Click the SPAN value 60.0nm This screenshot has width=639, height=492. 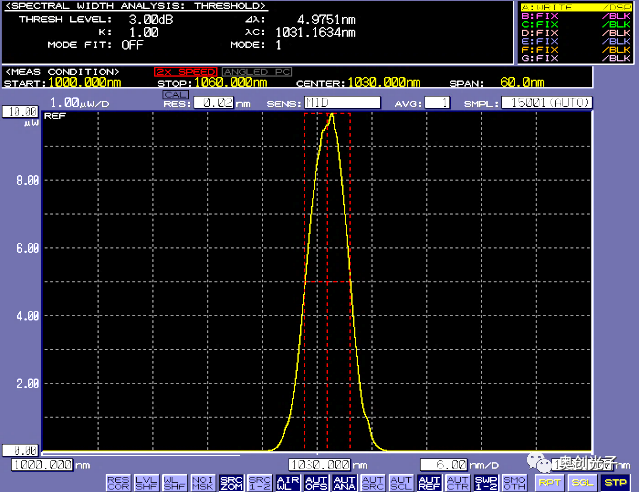pos(522,83)
